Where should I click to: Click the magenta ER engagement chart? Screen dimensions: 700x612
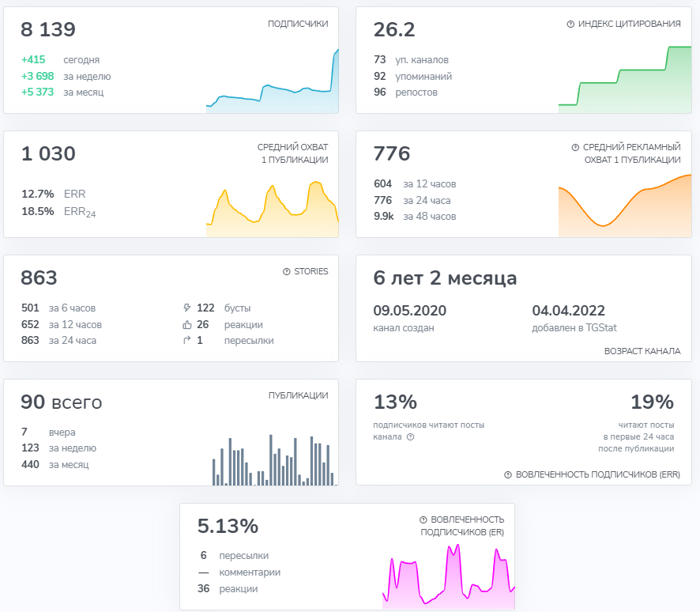click(449, 576)
